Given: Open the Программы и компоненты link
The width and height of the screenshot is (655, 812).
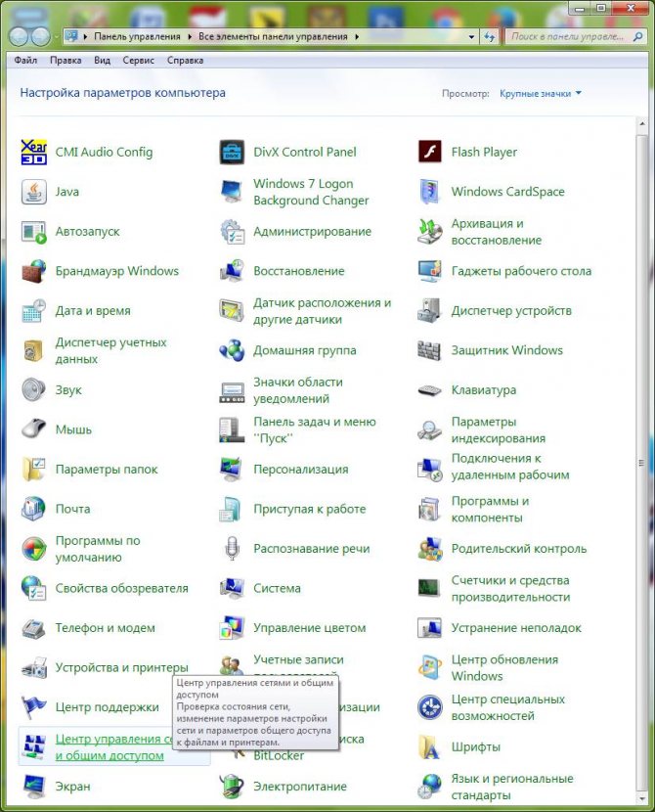Looking at the screenshot, I should [490, 509].
